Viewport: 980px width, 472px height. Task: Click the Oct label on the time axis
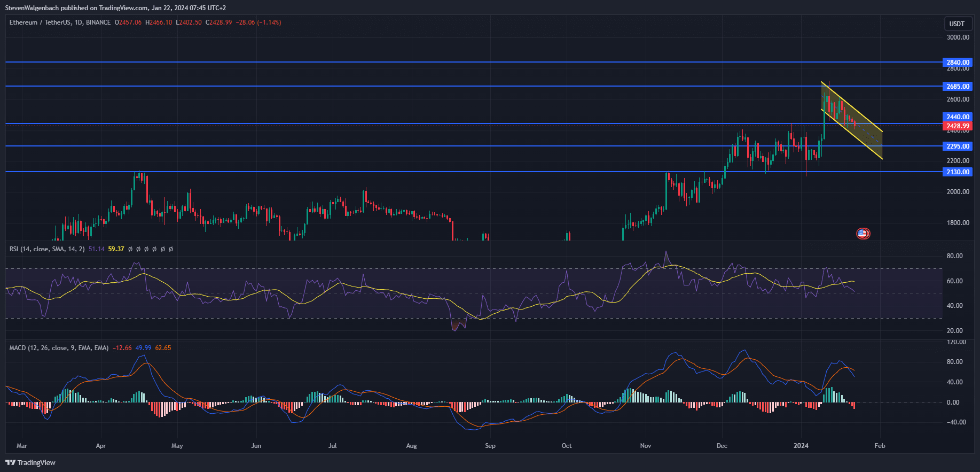coord(567,446)
